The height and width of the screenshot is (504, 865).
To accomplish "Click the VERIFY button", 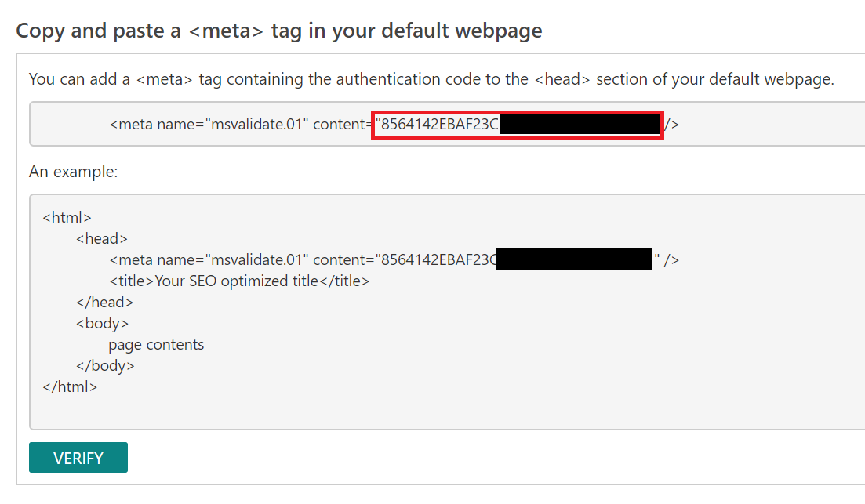I will point(78,458).
